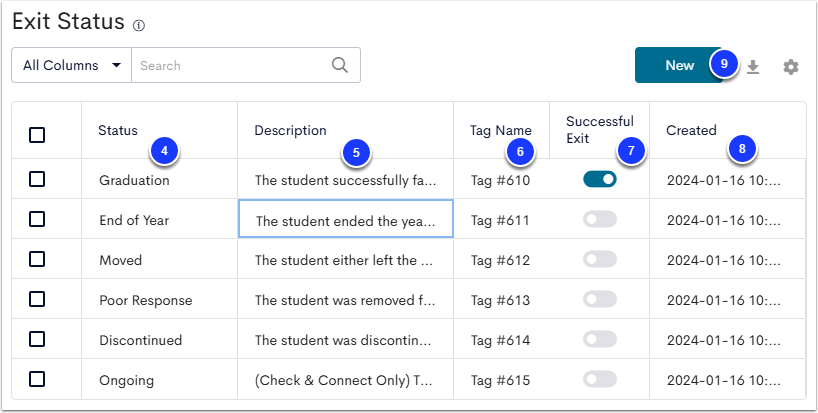Click the Tag #611 cell
Viewport: 818px width, 413px height.
pyautogui.click(x=500, y=221)
